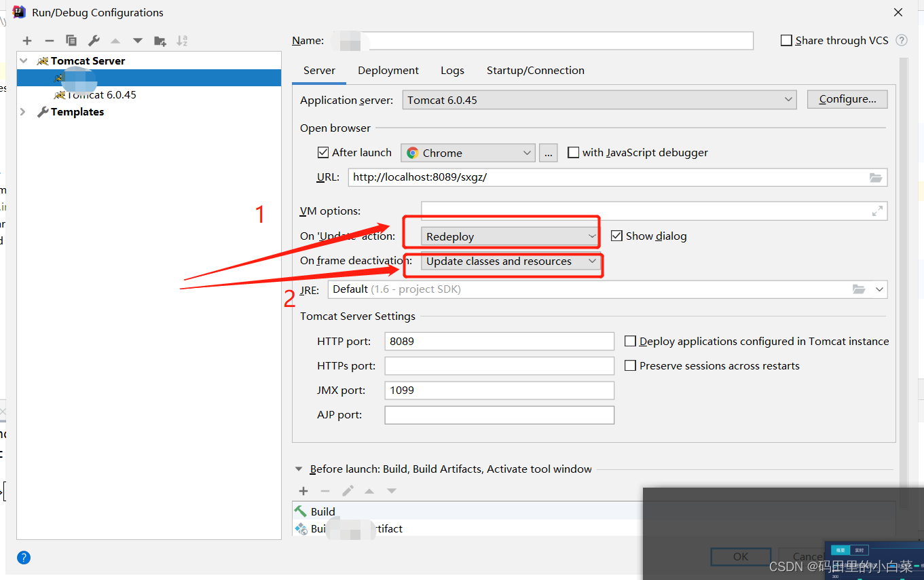The height and width of the screenshot is (580, 924).
Task: Click HTTP port field 8089
Action: pyautogui.click(x=500, y=341)
